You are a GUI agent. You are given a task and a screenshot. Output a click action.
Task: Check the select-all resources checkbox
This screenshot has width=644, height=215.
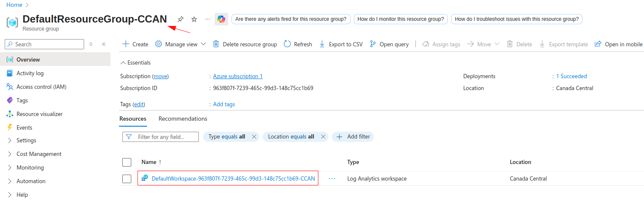[x=127, y=162]
